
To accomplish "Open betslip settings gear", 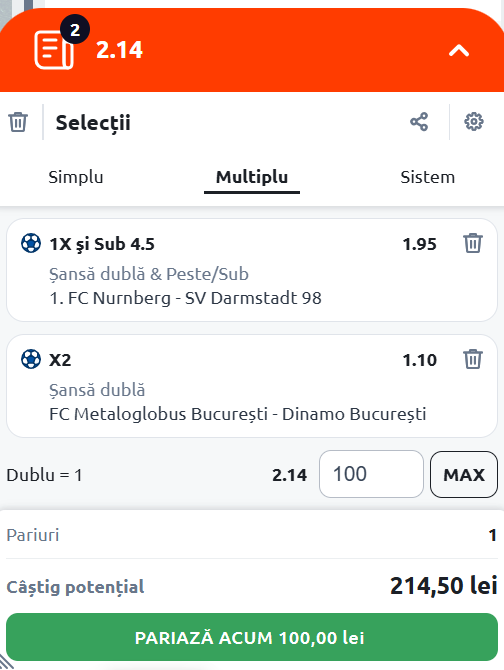I will pyautogui.click(x=474, y=122).
